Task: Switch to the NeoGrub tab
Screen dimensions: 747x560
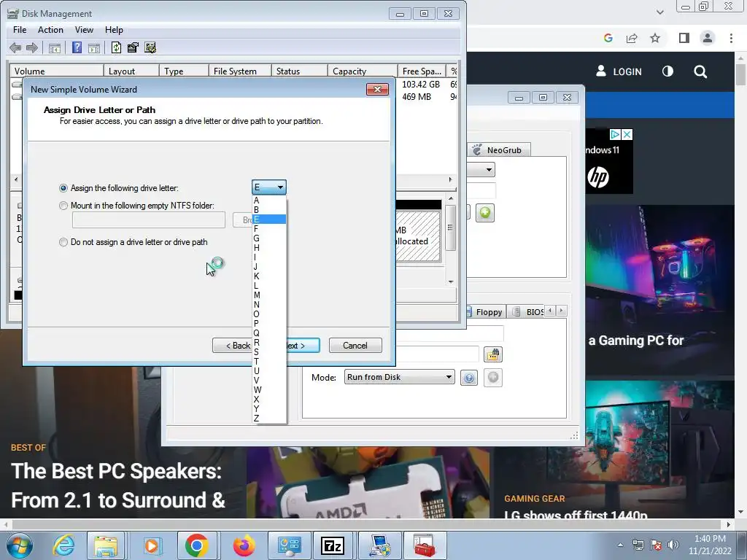Action: [x=499, y=150]
